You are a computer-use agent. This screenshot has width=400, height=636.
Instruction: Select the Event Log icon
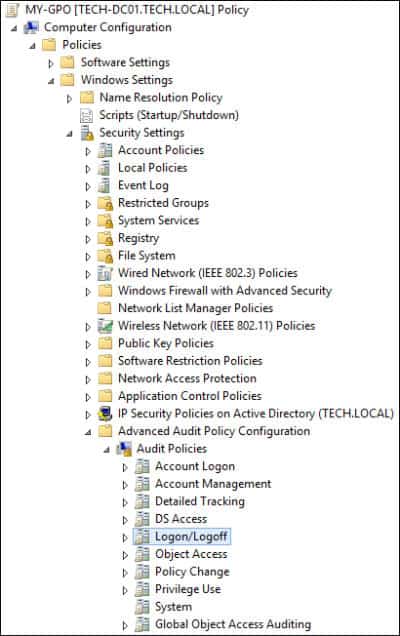click(x=105, y=186)
